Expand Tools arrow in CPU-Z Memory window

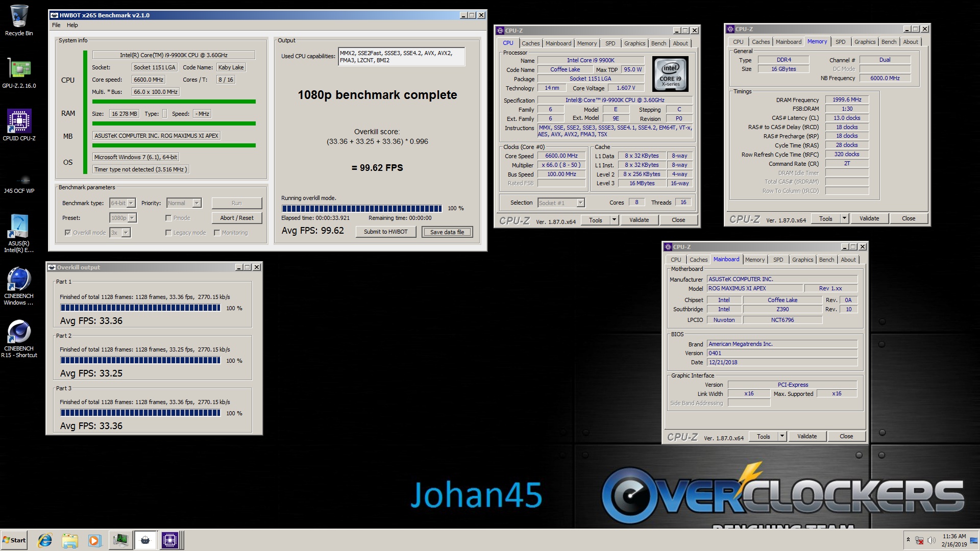coord(844,218)
